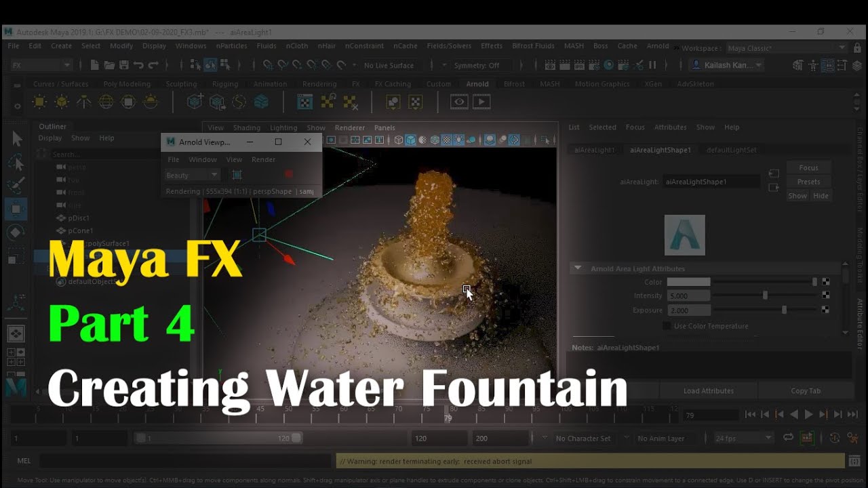Create an Arnold physical sky from shelf
This screenshot has width=868, height=488.
151,102
